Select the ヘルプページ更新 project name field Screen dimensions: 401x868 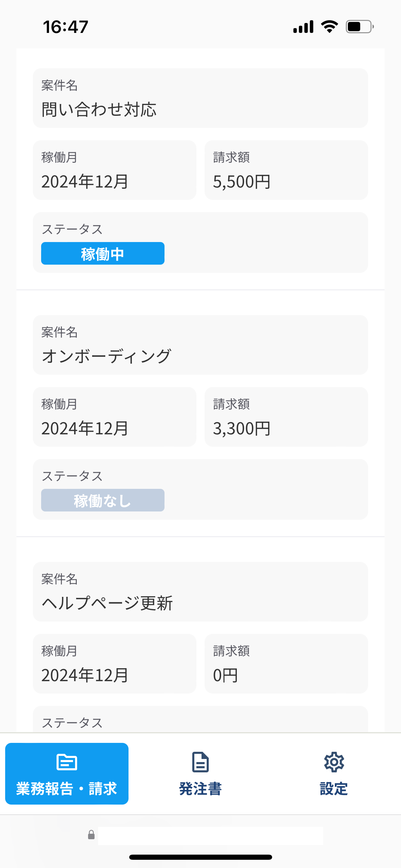coord(200,592)
